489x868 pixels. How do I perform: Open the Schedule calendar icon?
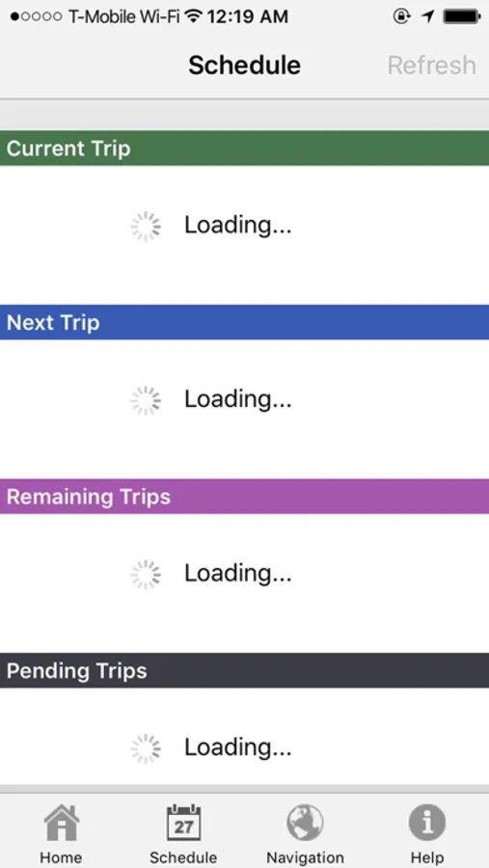coord(183,822)
